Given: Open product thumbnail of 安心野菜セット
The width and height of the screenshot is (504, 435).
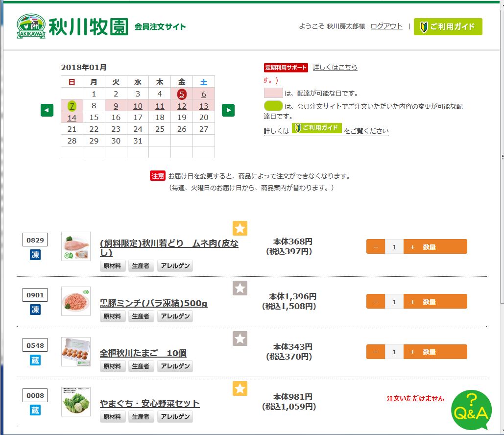Looking at the screenshot, I should pos(76,402).
